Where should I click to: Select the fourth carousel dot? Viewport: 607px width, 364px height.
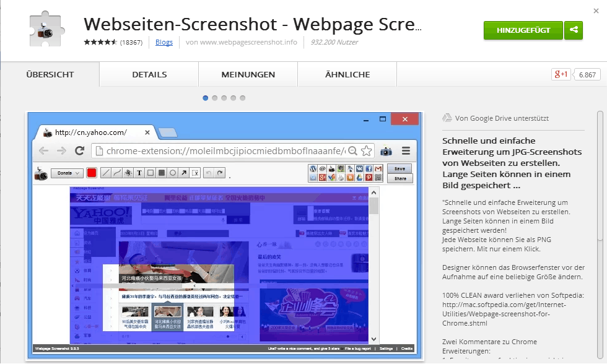[x=234, y=98]
